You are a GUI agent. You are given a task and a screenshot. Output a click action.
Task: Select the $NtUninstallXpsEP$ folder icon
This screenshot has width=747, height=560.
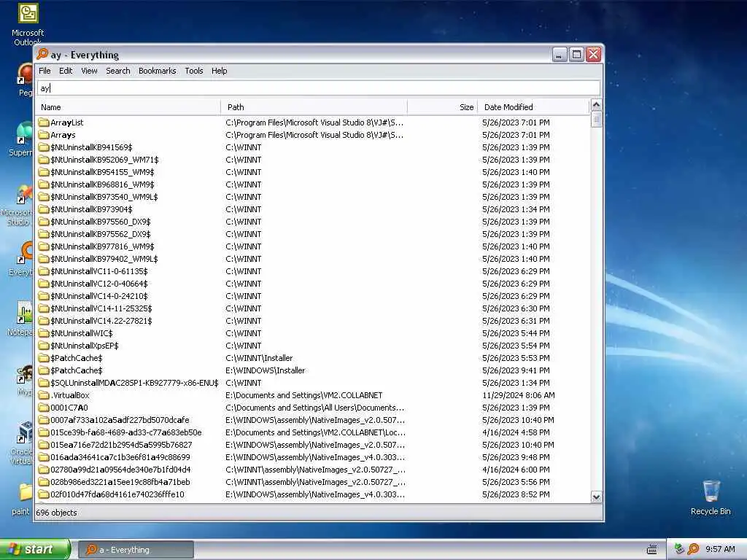tap(44, 345)
